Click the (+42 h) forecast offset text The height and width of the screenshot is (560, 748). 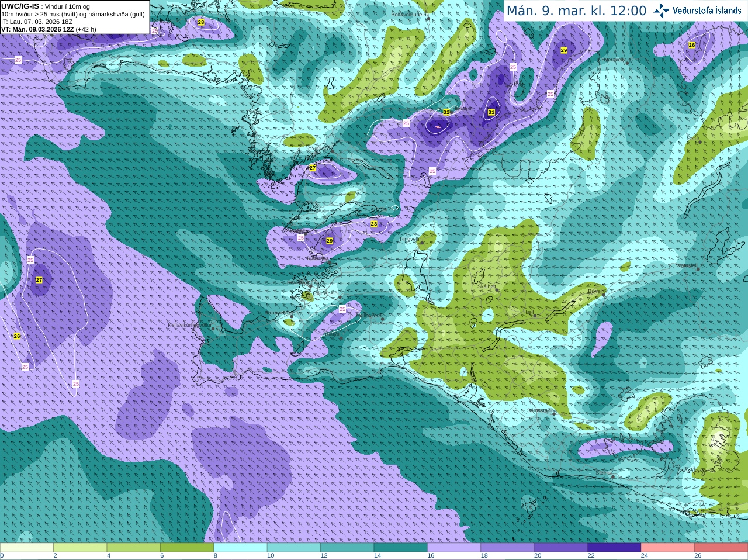(86, 29)
